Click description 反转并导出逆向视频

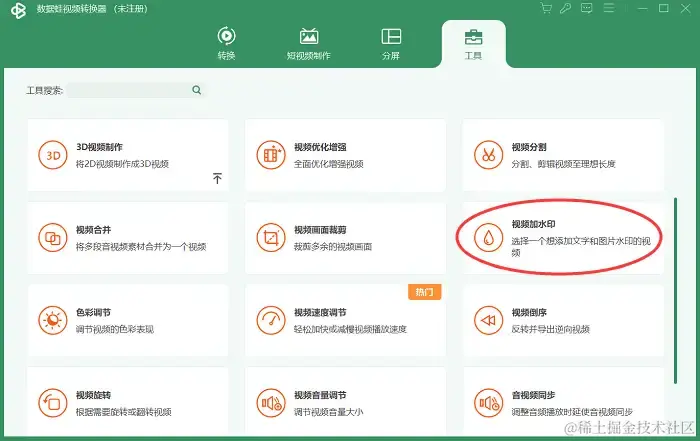(550, 329)
